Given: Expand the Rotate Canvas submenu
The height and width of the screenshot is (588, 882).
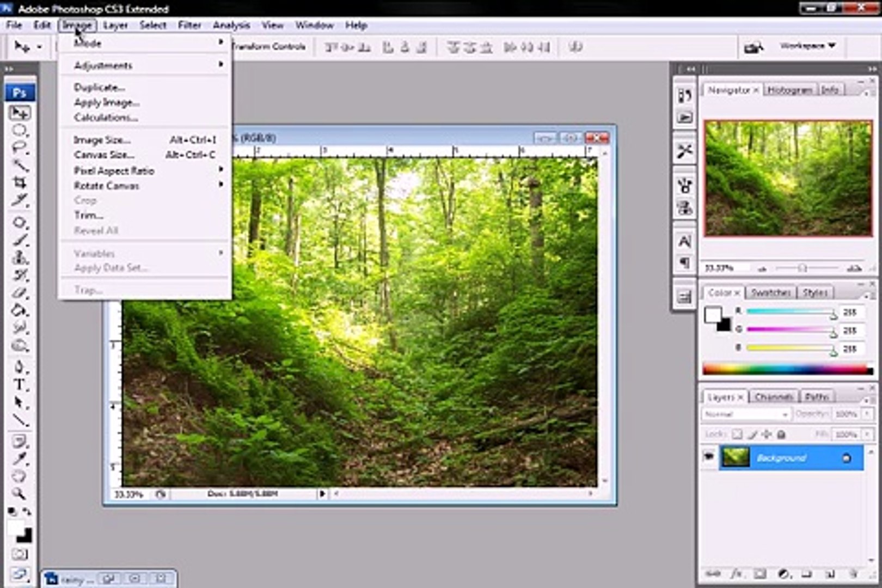Looking at the screenshot, I should pyautogui.click(x=145, y=186).
